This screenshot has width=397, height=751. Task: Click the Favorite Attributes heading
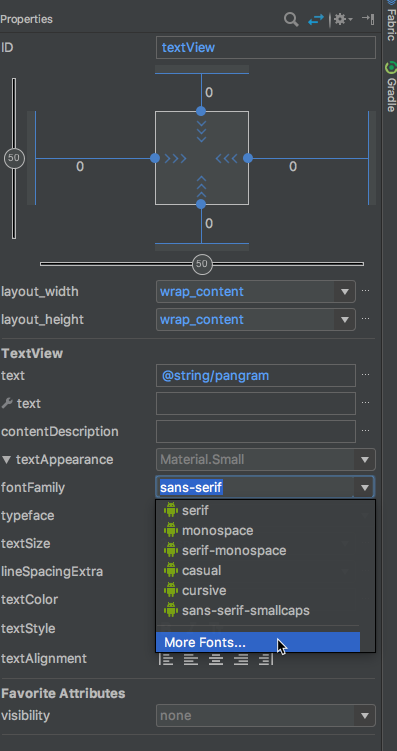[63, 694]
